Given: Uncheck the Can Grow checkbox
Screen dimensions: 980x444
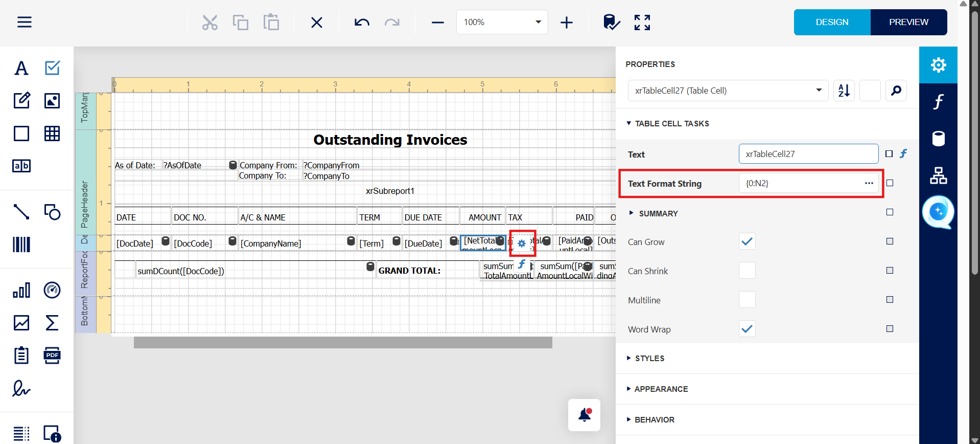Looking at the screenshot, I should pyautogui.click(x=747, y=241).
